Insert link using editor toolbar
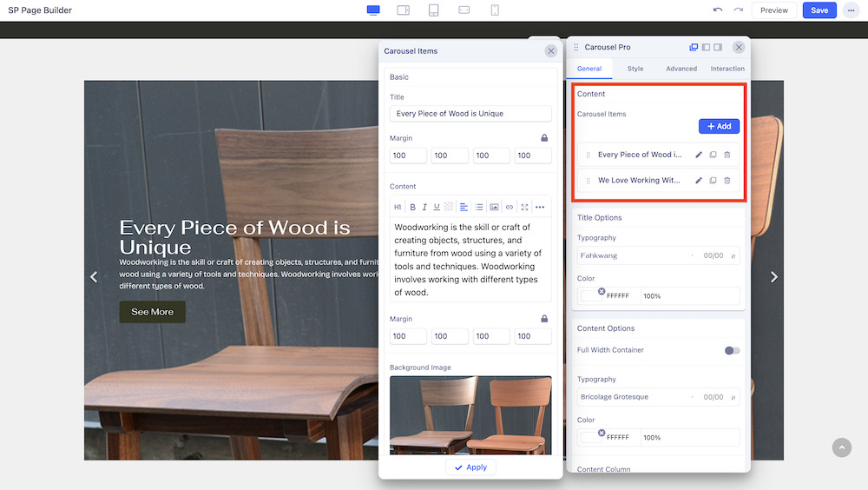 510,207
